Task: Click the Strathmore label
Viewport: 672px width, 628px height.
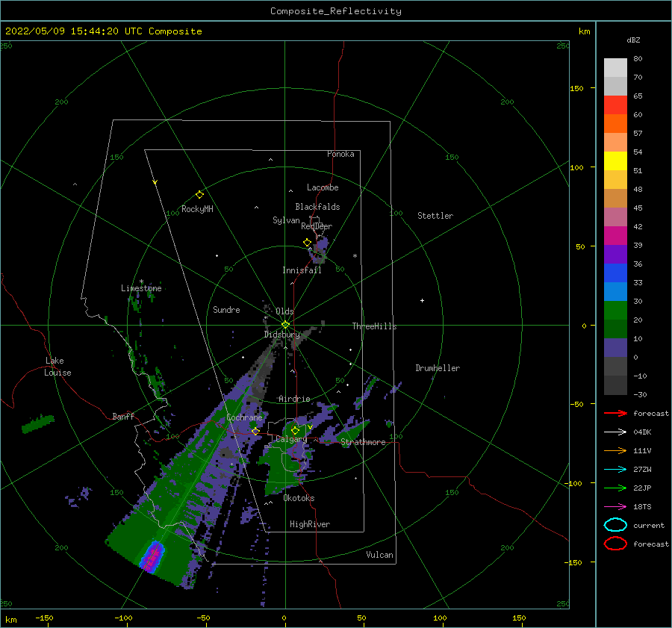Action: pyautogui.click(x=364, y=442)
